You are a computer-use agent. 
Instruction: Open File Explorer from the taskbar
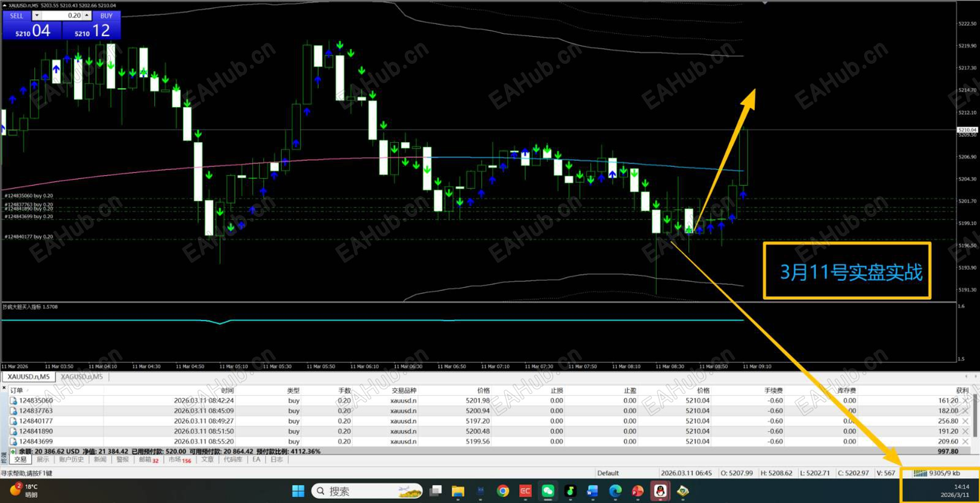(458, 491)
